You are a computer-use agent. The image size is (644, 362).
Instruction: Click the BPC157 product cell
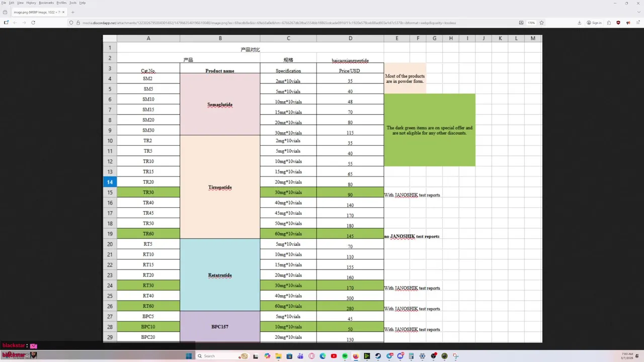pos(220,327)
